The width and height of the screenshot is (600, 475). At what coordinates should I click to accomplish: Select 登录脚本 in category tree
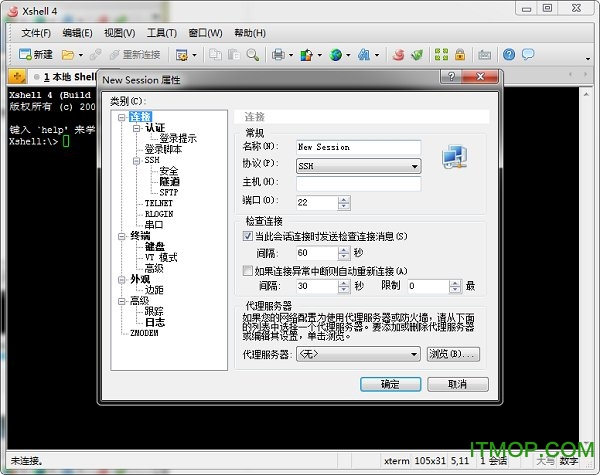pyautogui.click(x=163, y=149)
